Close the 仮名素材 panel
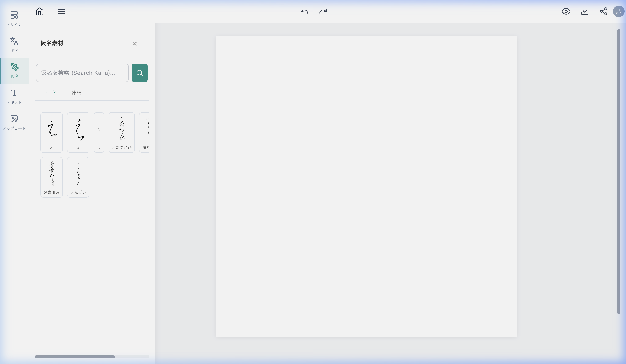The width and height of the screenshot is (626, 364). click(134, 44)
